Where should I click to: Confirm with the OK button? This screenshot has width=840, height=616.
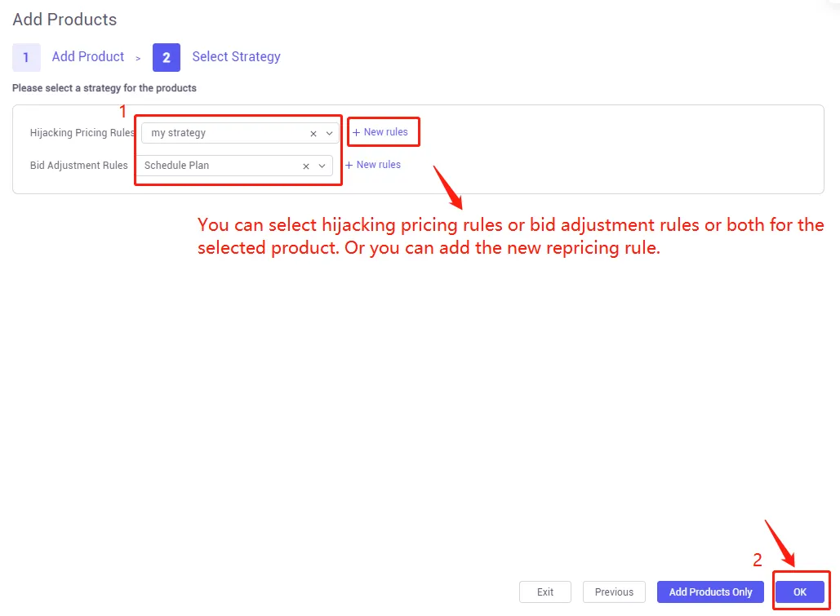[x=799, y=592]
